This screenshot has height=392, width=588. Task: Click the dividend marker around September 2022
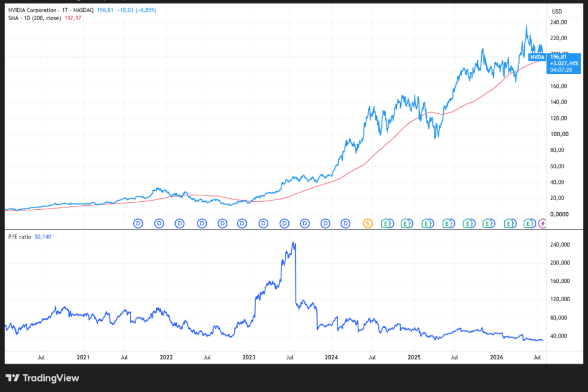tap(222, 224)
